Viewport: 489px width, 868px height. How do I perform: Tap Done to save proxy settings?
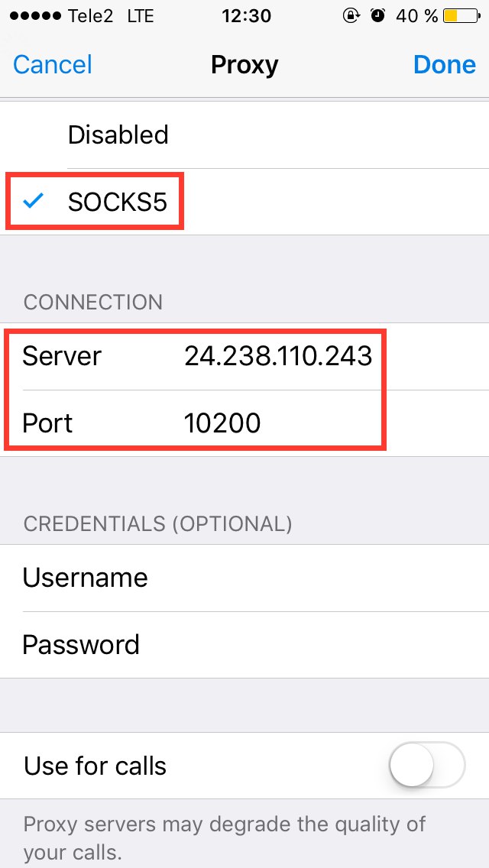445,65
